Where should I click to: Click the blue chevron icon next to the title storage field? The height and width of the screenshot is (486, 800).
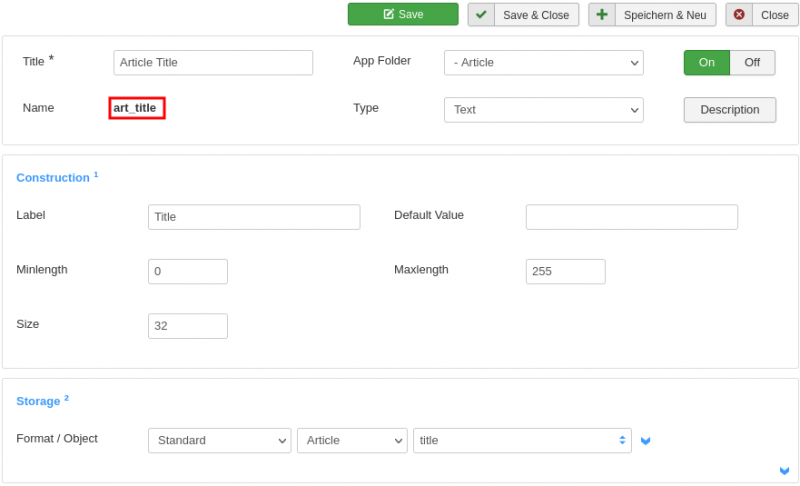pos(645,441)
